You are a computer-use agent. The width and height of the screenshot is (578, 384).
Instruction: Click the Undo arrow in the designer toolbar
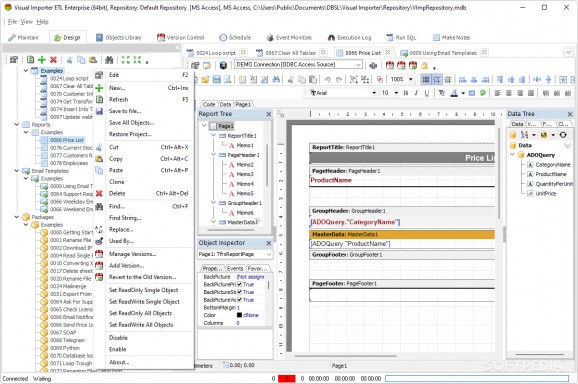pos(327,79)
